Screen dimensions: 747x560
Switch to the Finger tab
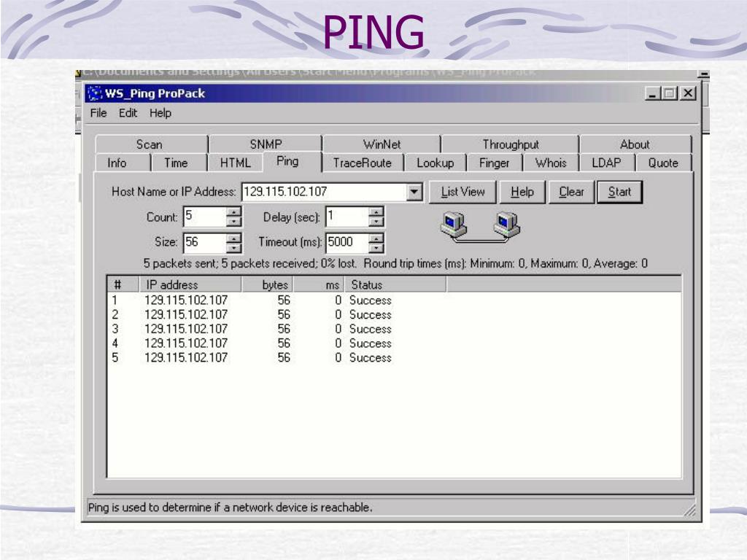pyautogui.click(x=494, y=163)
